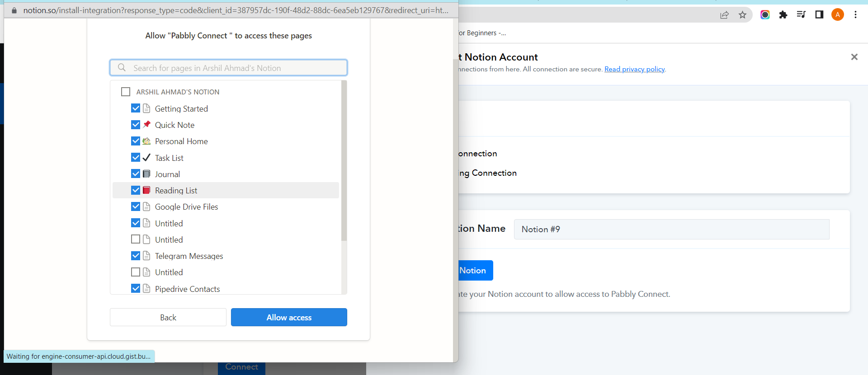Click the Journal notebook icon
Screen dimensions: 868x375
point(146,174)
